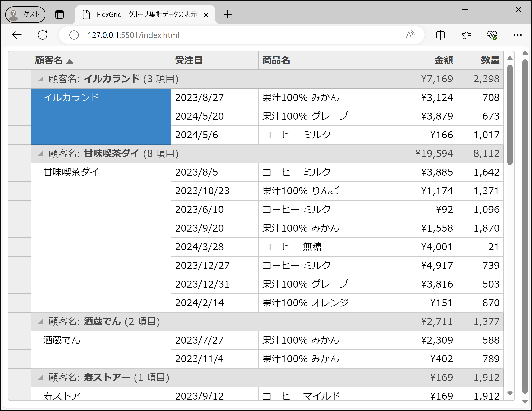Click the grid vertical scrollbar thumb

point(510,115)
